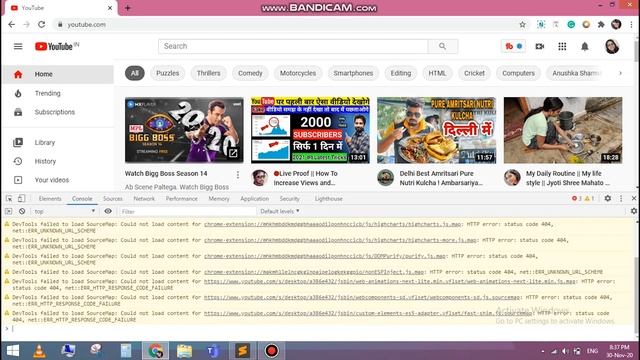The height and width of the screenshot is (360, 640).
Task: Open the top JavaScript context dropdown
Action: [64, 211]
